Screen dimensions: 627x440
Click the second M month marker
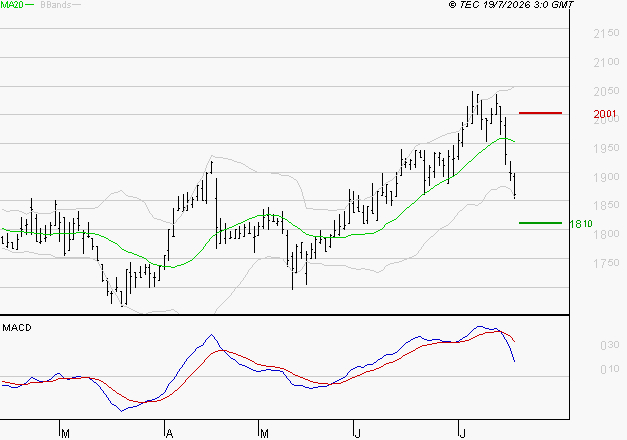pyautogui.click(x=264, y=434)
